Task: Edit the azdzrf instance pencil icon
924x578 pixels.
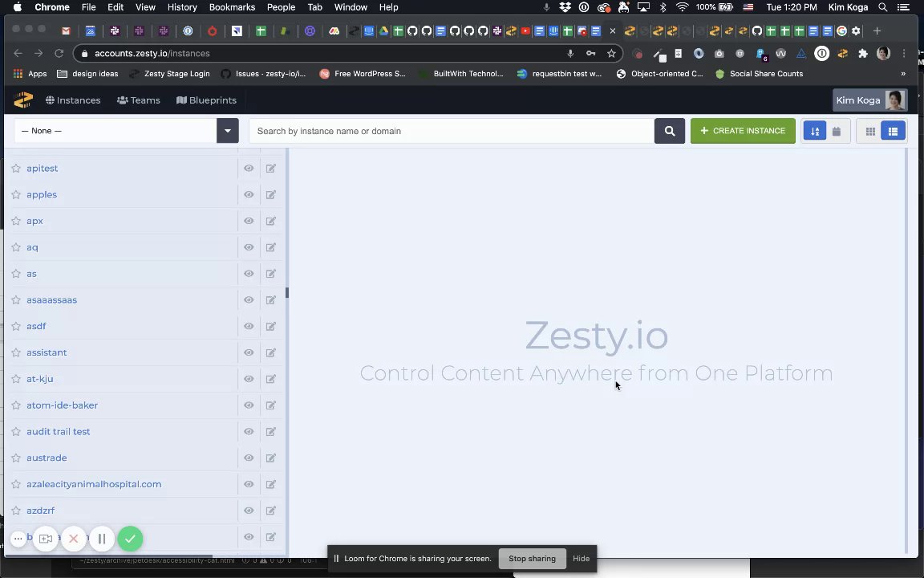Action: [270, 511]
